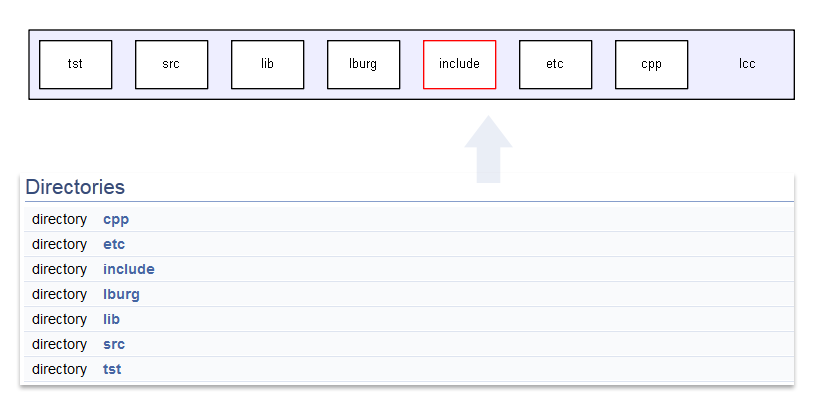Viewport: 834px width, 417px height.
Task: Click the lcc parent directory label
Action: coord(747,64)
